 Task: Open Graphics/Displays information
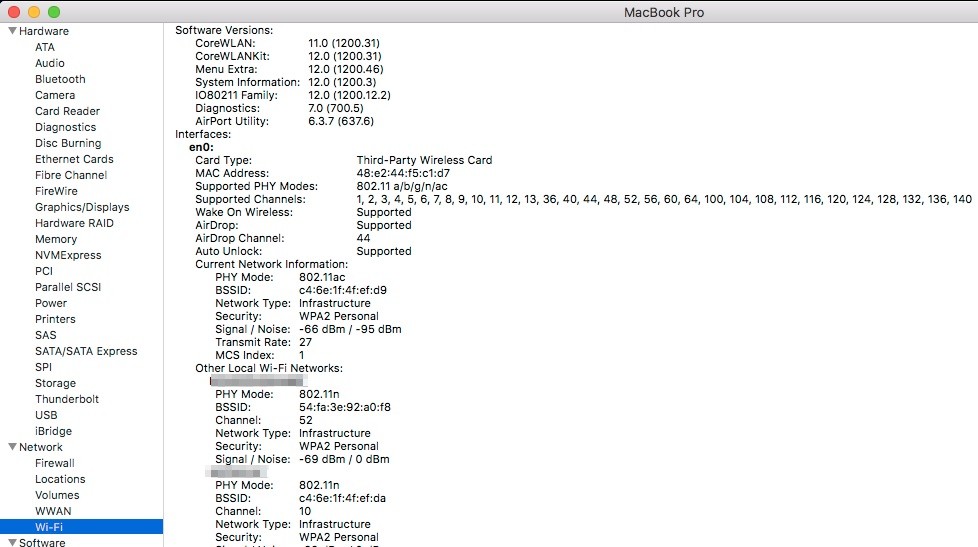(82, 207)
